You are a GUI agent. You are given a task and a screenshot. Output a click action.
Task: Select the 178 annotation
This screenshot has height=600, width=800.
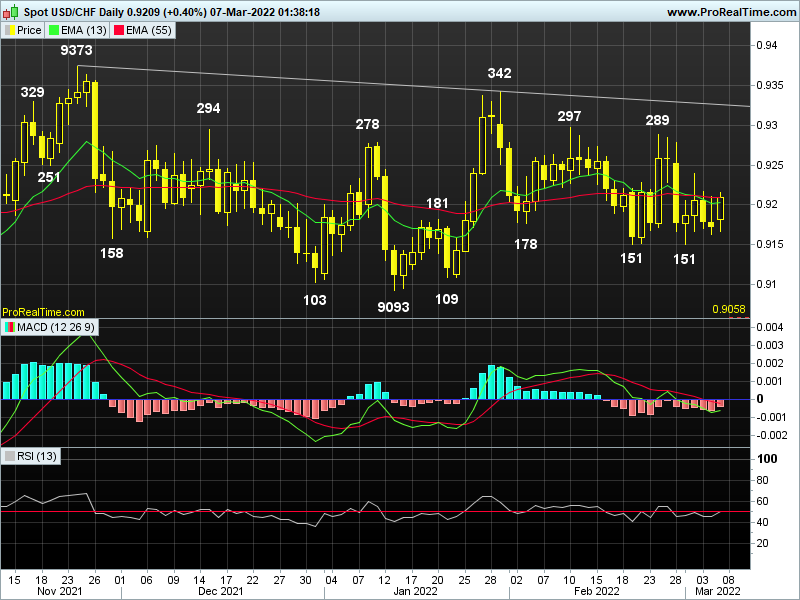[526, 244]
